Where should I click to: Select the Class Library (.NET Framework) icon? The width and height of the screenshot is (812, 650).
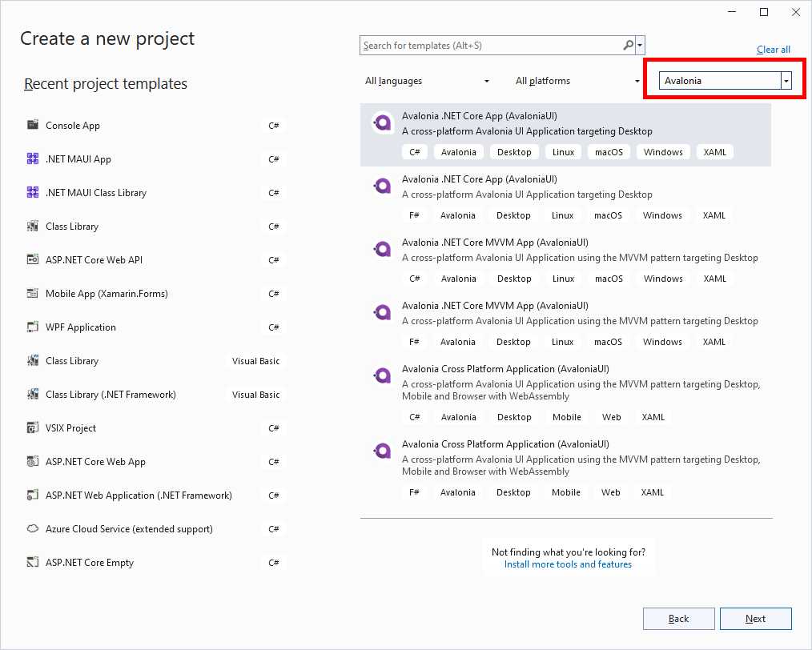(x=33, y=393)
